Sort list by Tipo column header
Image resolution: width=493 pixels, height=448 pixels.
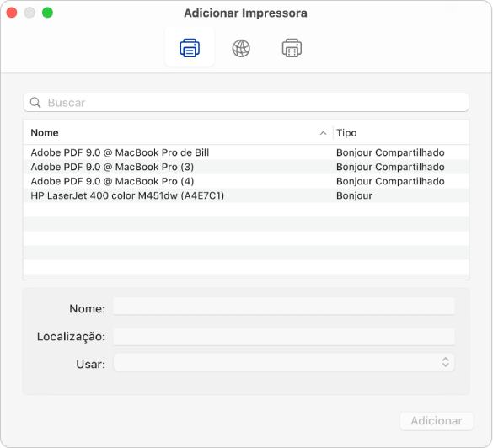point(346,133)
